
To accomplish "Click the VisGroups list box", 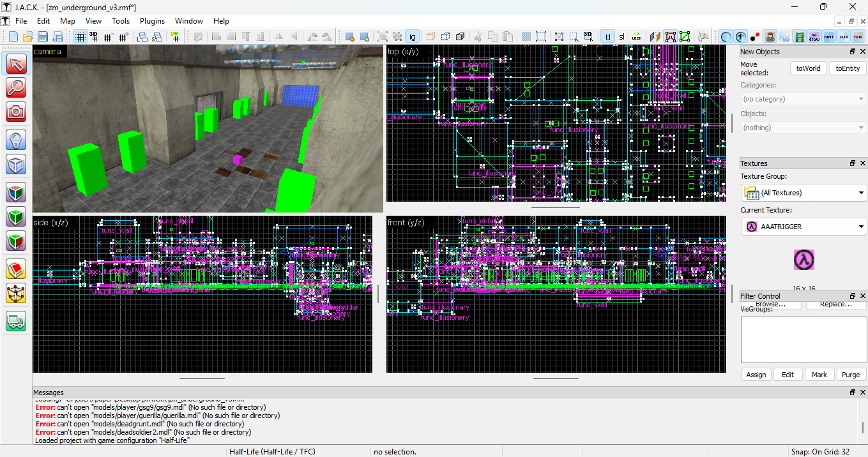I will coord(803,340).
